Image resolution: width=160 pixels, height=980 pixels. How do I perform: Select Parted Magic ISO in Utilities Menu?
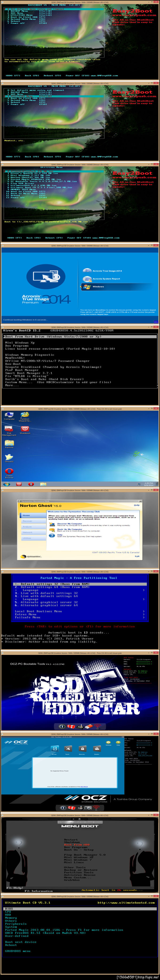click(34, 179)
